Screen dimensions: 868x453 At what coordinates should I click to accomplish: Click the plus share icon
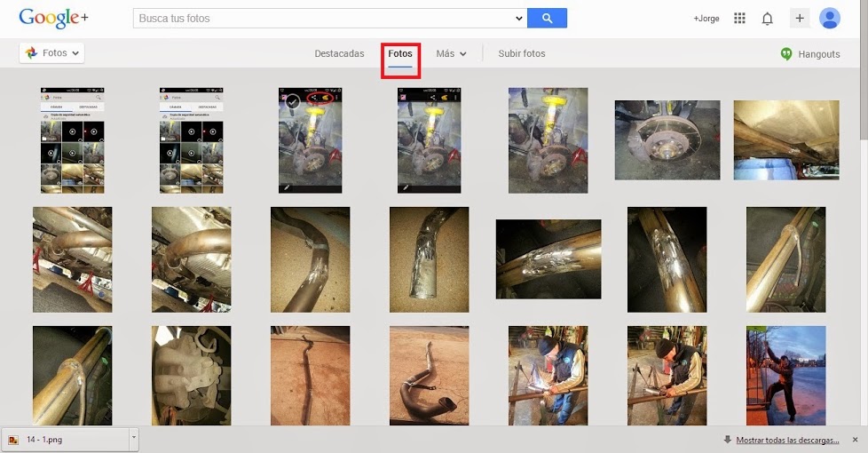click(x=800, y=19)
